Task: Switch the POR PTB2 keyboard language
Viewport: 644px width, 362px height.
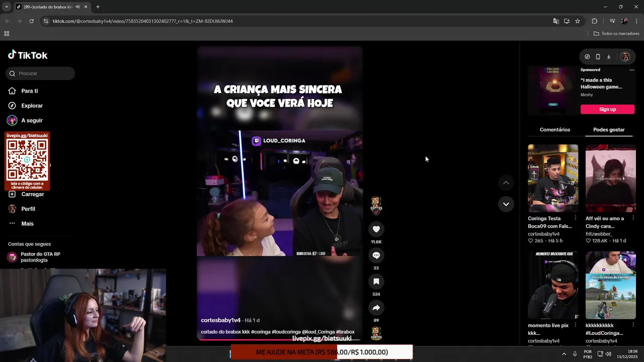Action: [x=588, y=354]
